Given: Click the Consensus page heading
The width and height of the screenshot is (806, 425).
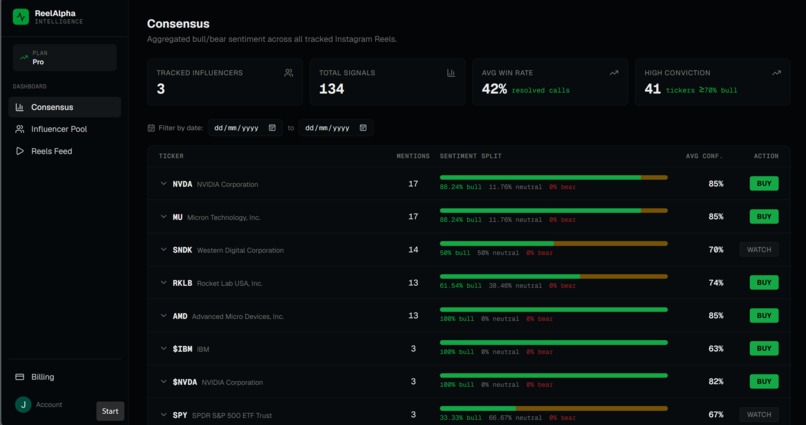Looking at the screenshot, I should (178, 24).
